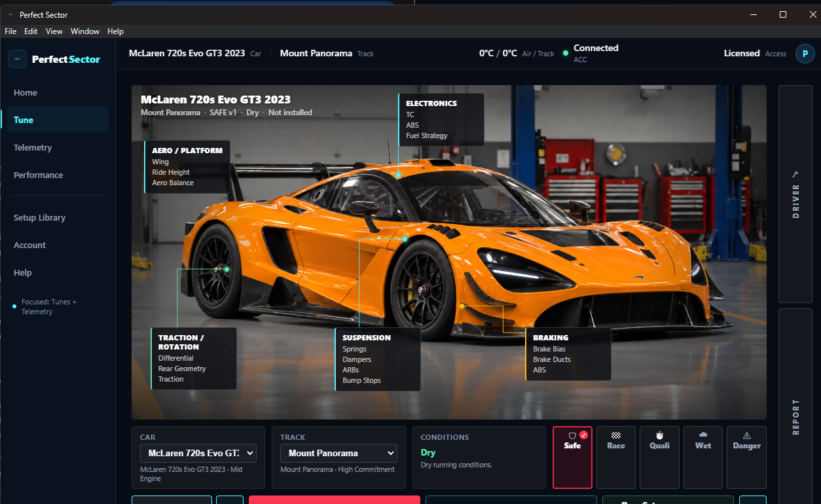Screen dimensions: 821x504
Task: Open the Edit menu
Action: [x=31, y=31]
